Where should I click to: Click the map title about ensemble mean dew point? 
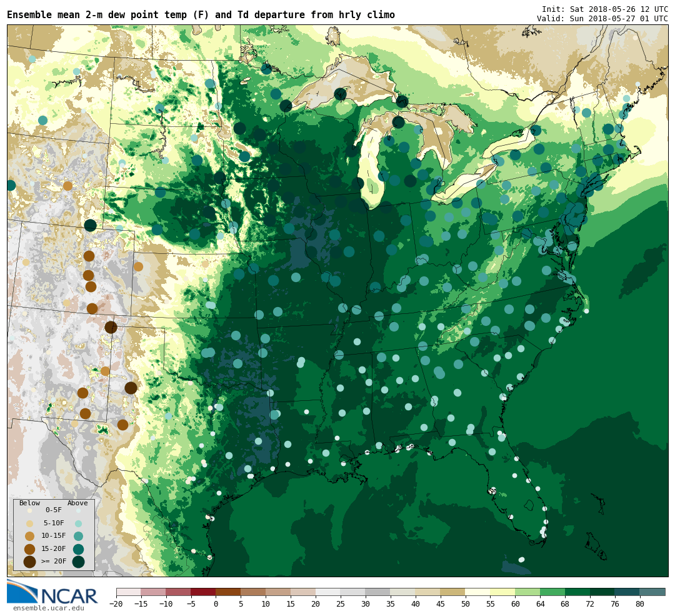point(201,14)
